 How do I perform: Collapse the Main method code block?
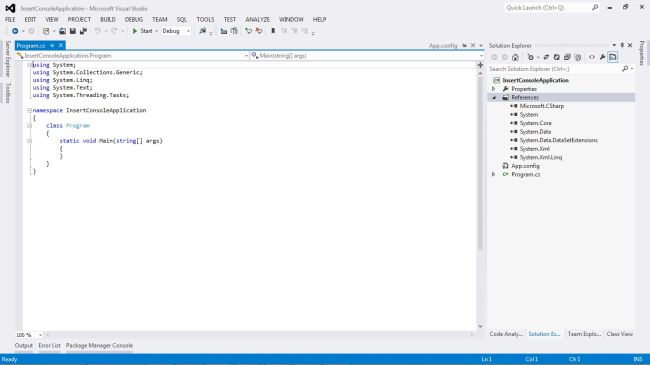(x=29, y=141)
